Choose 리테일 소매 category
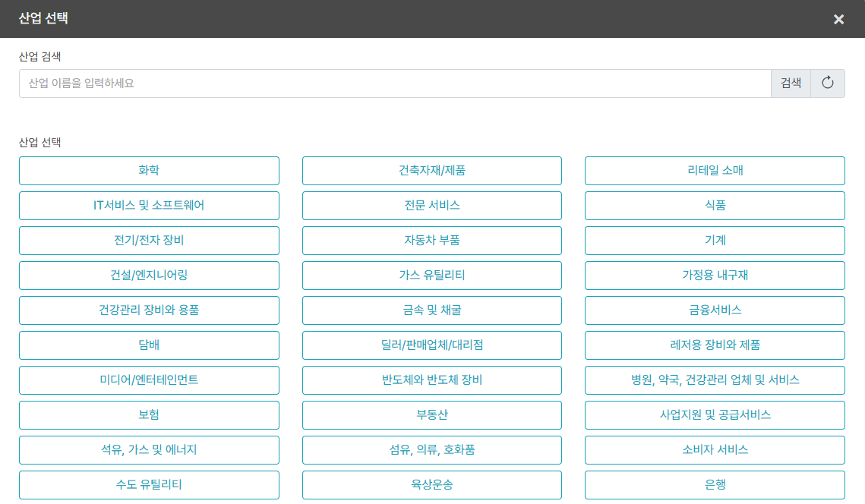 [x=715, y=171]
